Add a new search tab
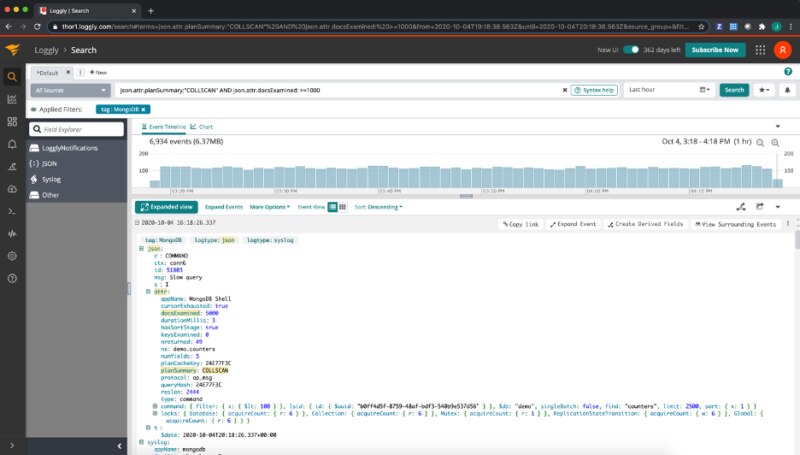Image resolution: width=800 pixels, height=455 pixels. [x=98, y=72]
